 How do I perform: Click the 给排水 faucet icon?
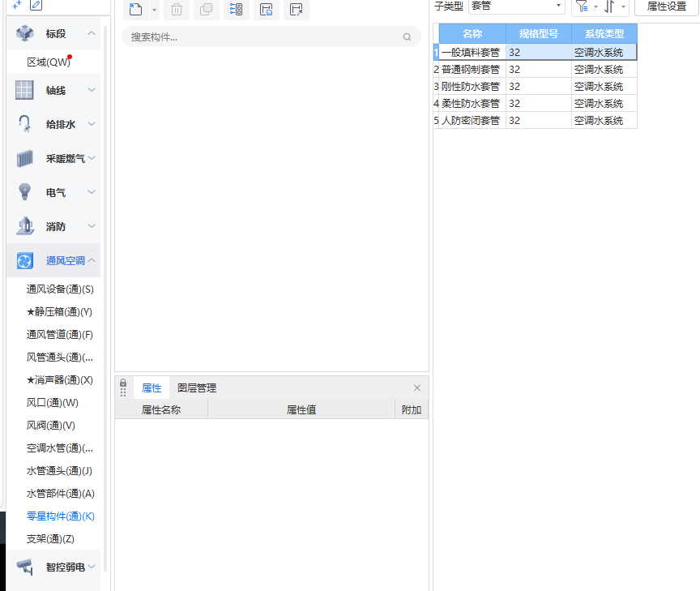pos(24,124)
